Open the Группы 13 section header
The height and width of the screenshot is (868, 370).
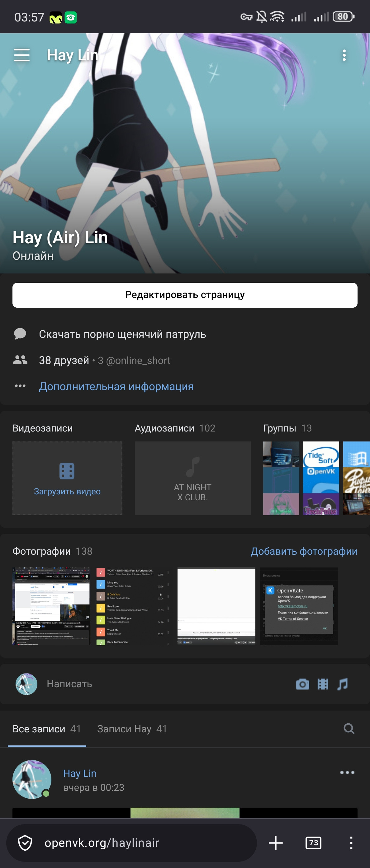287,428
